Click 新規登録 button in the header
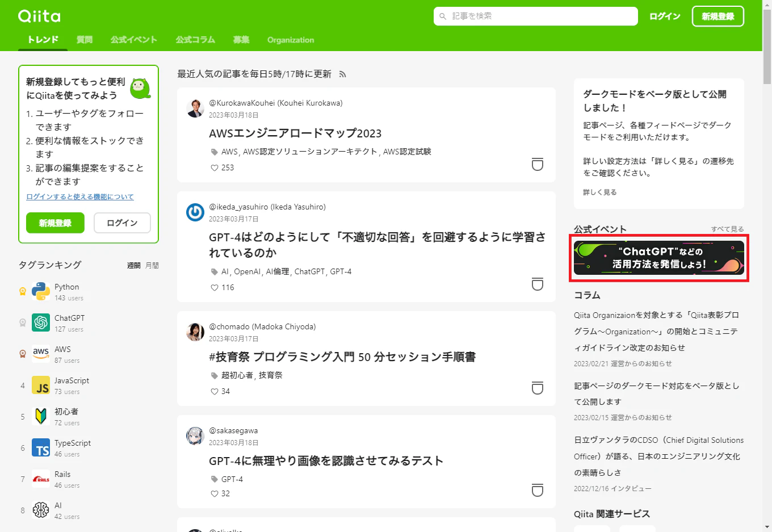Image resolution: width=772 pixels, height=532 pixels. (x=718, y=16)
